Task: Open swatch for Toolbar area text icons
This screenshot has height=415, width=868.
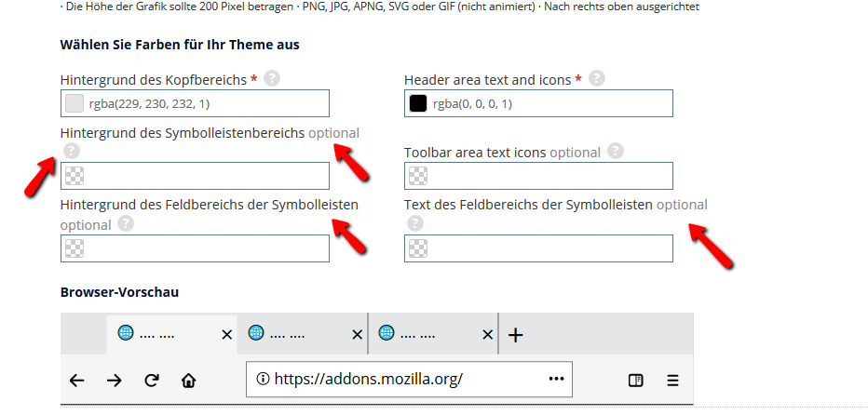Action: pos(418,176)
